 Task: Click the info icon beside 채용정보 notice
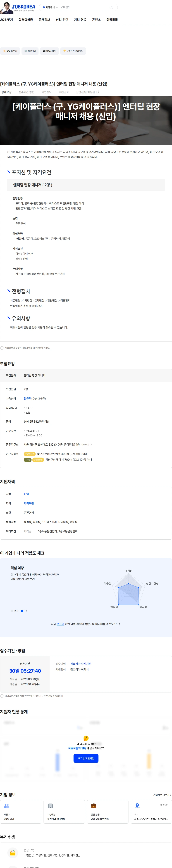[2, 348]
